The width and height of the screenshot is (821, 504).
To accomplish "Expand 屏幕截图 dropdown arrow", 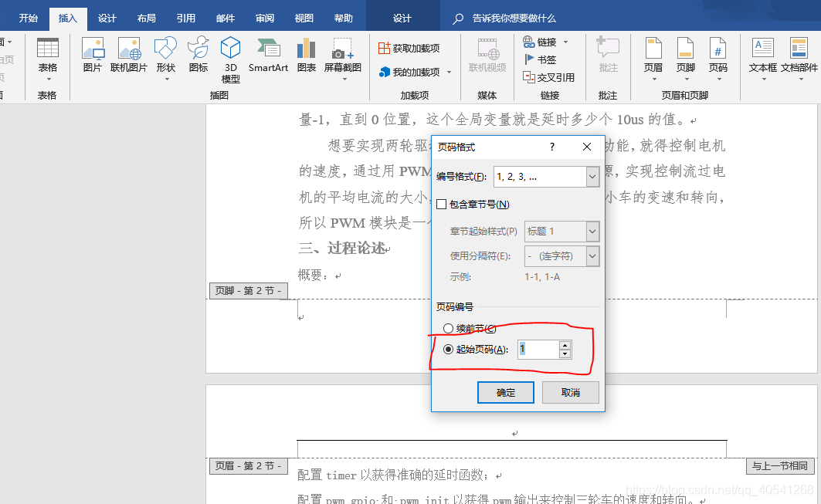I will (344, 79).
